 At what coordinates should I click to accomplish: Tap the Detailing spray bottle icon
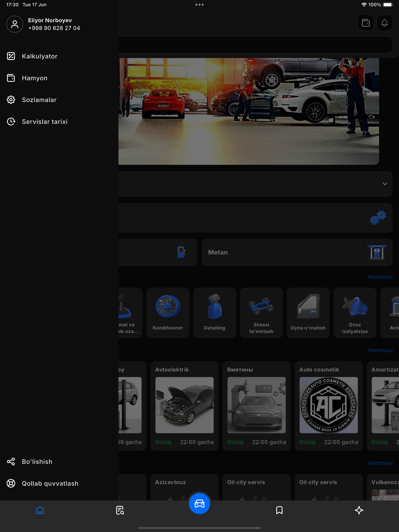(215, 306)
